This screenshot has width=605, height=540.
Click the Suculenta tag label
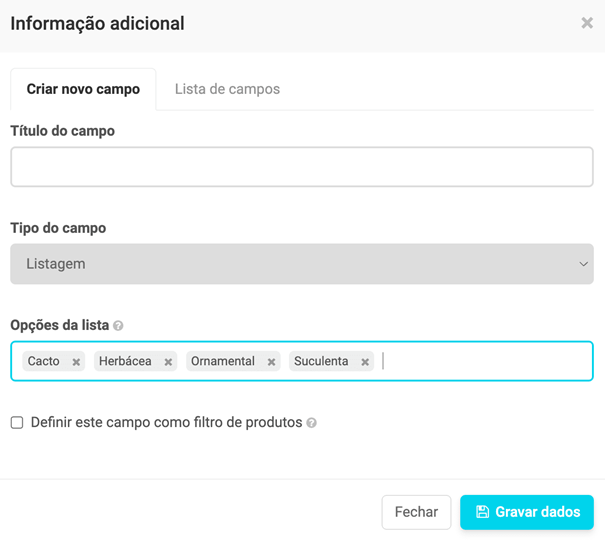(x=321, y=361)
